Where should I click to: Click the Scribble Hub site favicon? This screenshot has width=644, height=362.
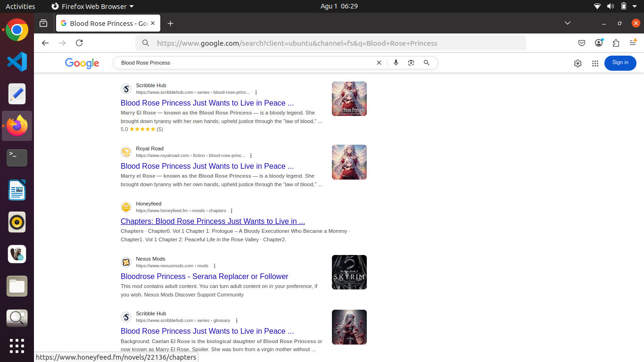click(126, 89)
